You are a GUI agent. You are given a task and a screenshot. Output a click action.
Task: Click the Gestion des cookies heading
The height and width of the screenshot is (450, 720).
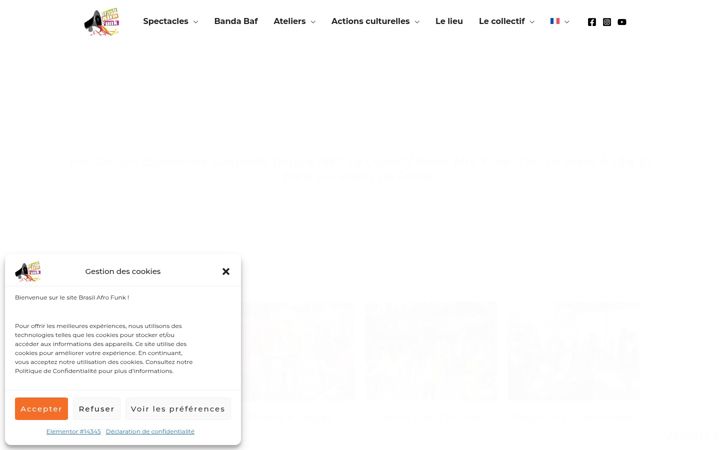point(123,271)
